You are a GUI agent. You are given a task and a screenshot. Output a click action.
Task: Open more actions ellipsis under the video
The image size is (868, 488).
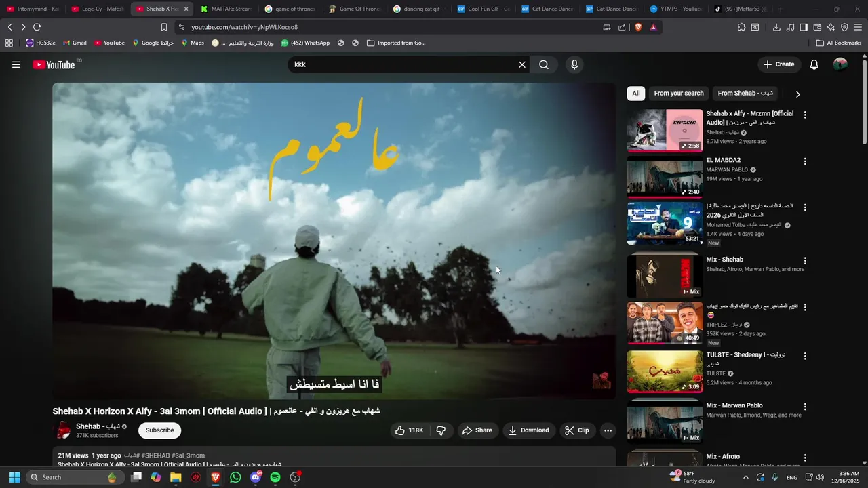coord(608,430)
